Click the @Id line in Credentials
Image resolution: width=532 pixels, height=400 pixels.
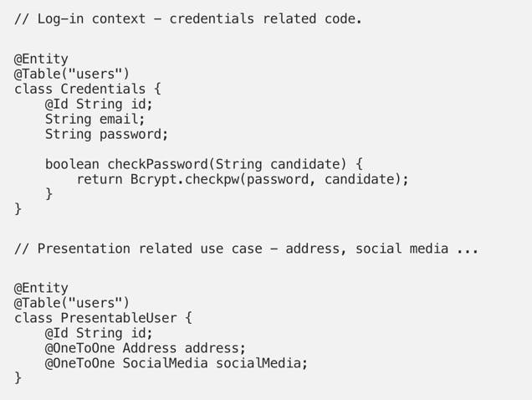(99, 105)
